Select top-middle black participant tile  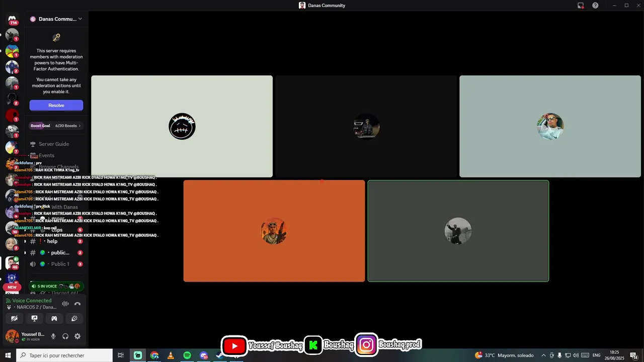coord(366,126)
